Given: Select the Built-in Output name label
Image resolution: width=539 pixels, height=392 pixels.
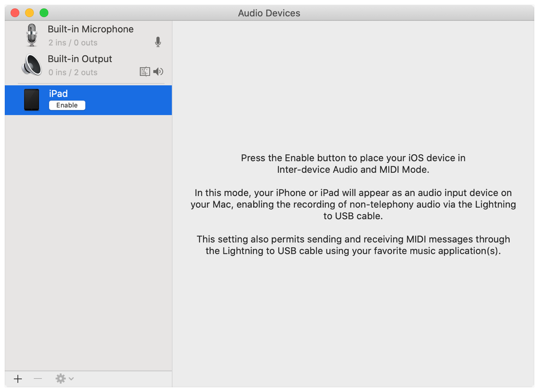Looking at the screenshot, I should pyautogui.click(x=80, y=59).
